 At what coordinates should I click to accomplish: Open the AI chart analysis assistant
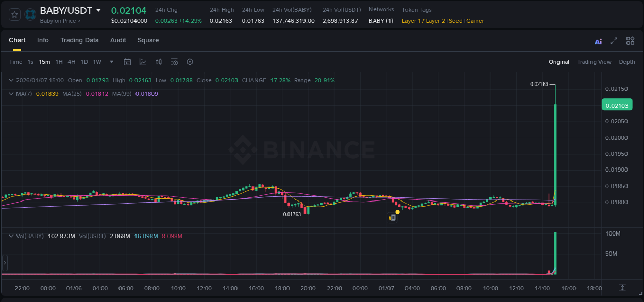coord(598,41)
